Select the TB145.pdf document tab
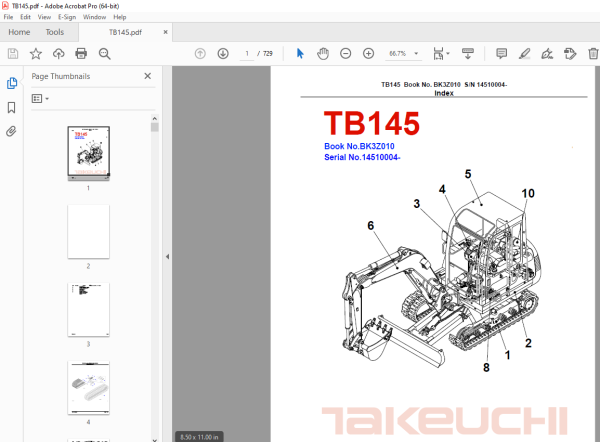Viewport: 600px width, 442px height. click(x=126, y=32)
